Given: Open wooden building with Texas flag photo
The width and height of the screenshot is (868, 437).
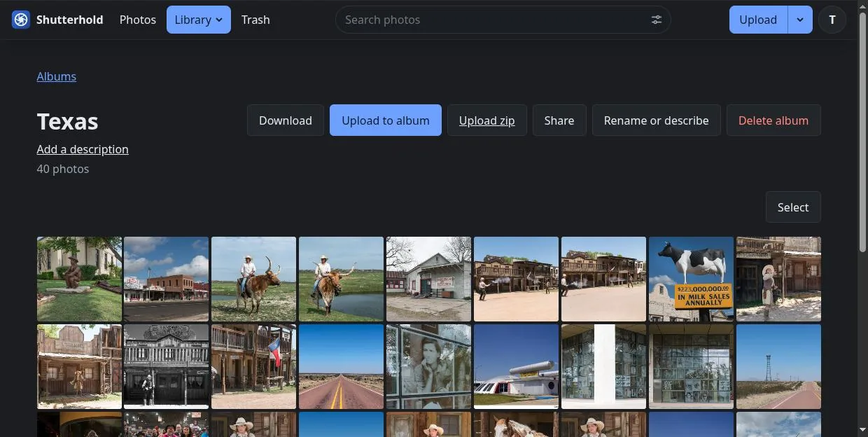Looking at the screenshot, I should [x=254, y=366].
